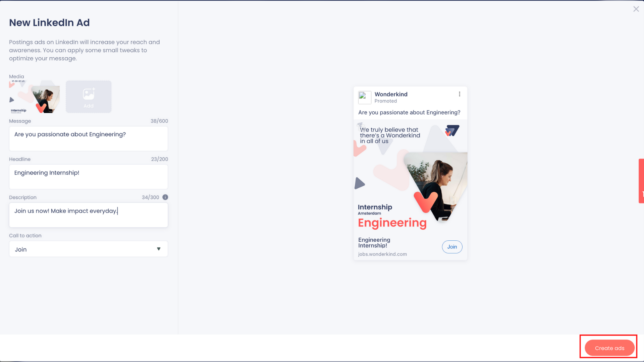Open the Call to action dropdown

pos(88,249)
